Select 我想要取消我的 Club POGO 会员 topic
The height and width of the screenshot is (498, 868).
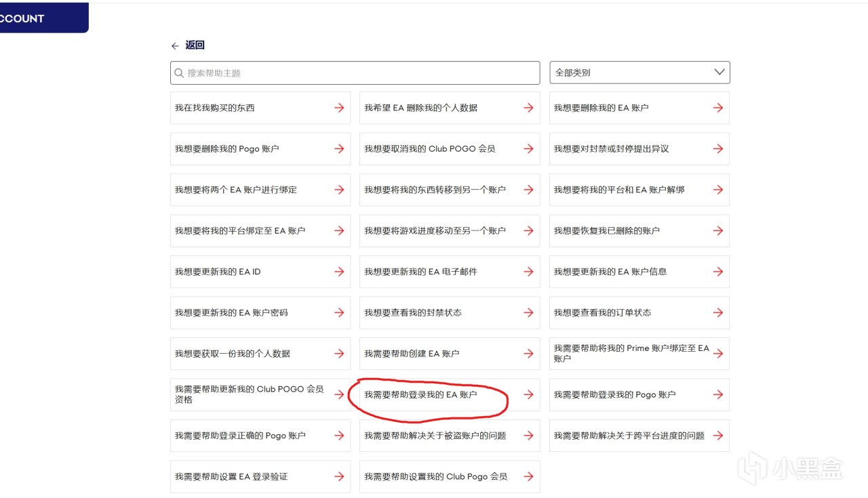450,149
